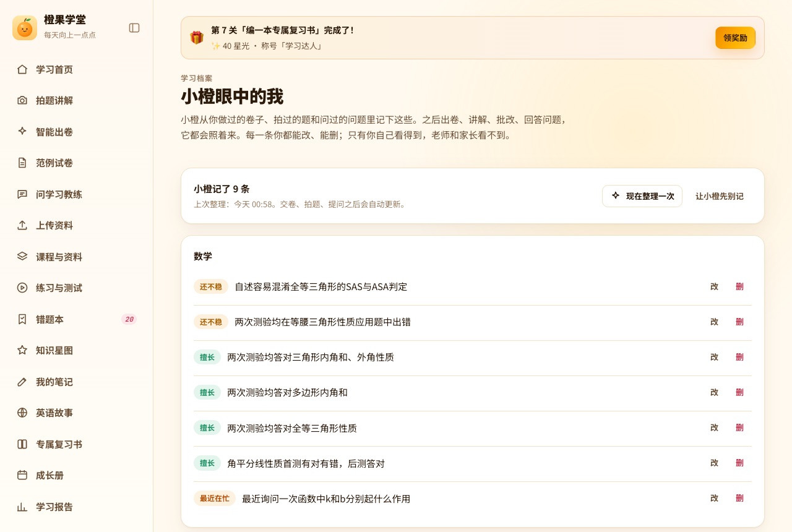Viewport: 792px width, 532px height.
Task: Open the 智能出卷 sidebar item
Action: [x=77, y=132]
